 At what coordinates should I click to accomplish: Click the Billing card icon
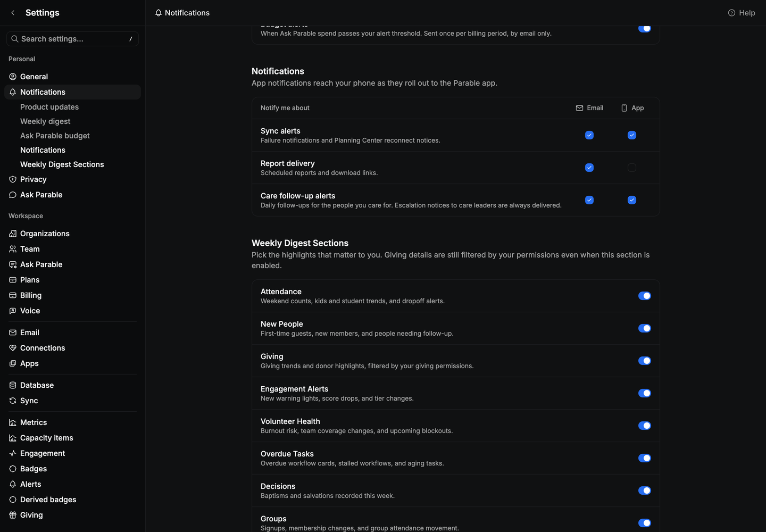pos(13,295)
